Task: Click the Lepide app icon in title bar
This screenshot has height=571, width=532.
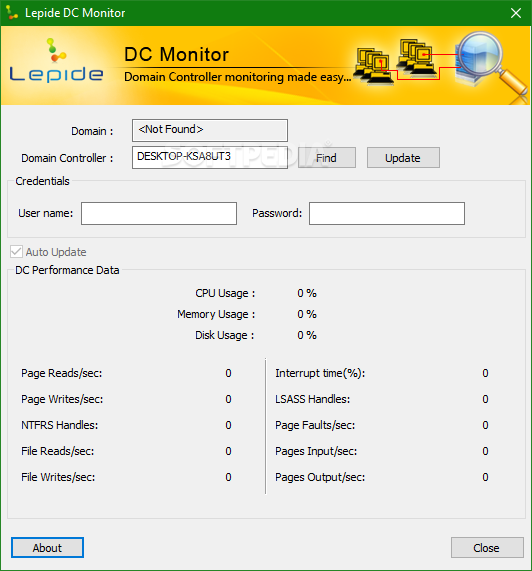Action: point(12,13)
